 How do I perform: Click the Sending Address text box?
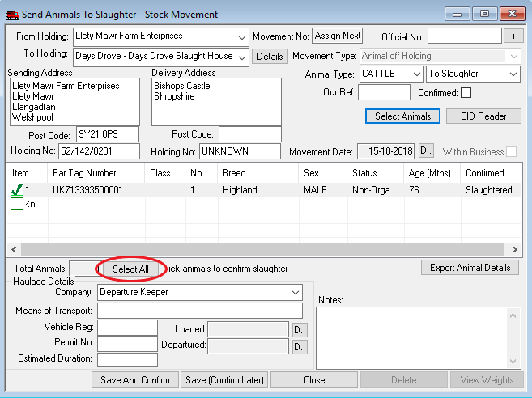pyautogui.click(x=74, y=102)
